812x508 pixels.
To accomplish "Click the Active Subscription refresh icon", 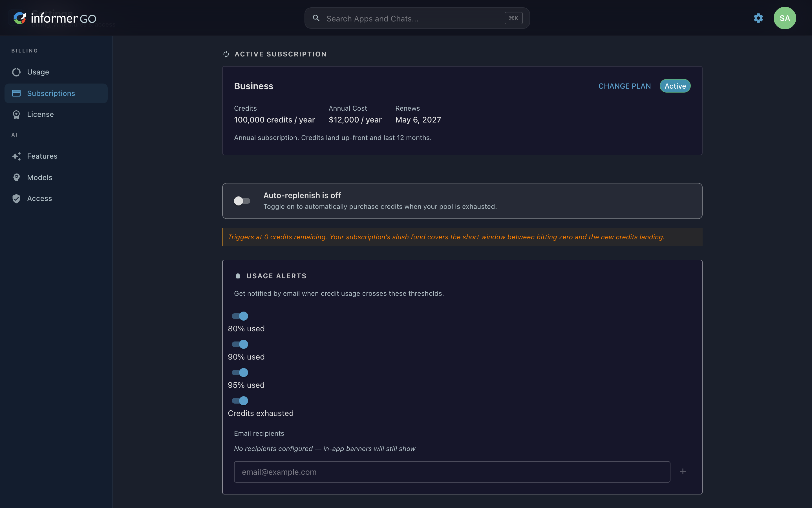I will (x=226, y=54).
